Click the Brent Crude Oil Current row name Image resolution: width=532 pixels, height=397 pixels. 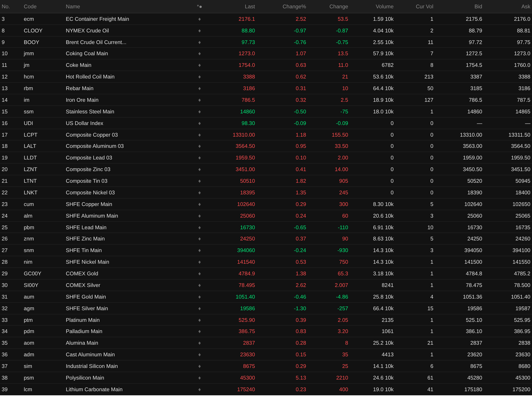coord(96,42)
